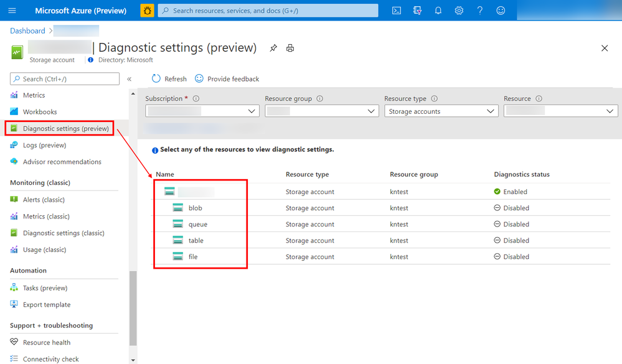The width and height of the screenshot is (622, 364).
Task: Select the file resource row
Action: 382,256
